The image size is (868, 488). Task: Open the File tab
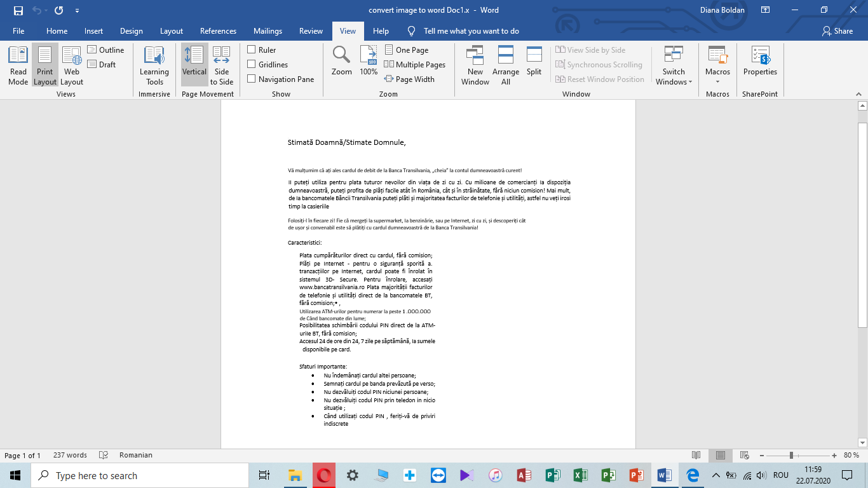(18, 30)
